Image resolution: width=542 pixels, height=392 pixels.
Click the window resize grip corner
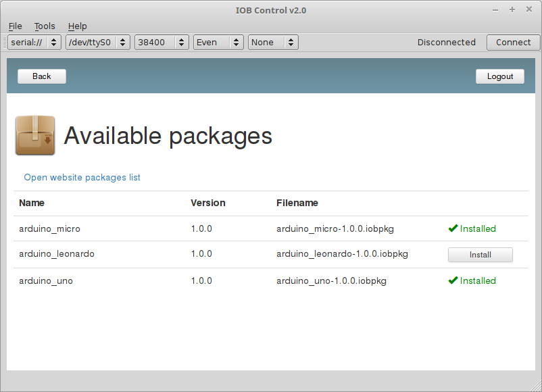[536, 386]
